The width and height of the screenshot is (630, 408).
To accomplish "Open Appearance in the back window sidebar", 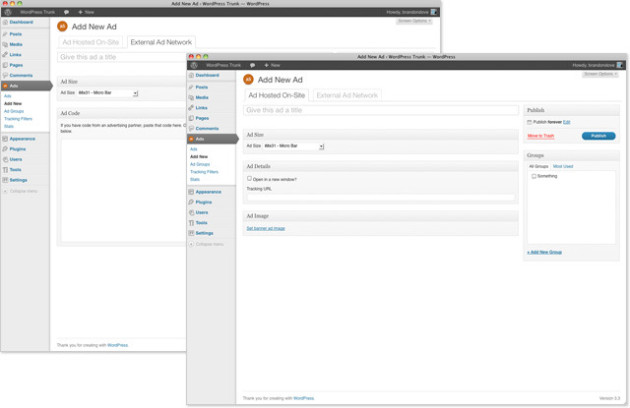I will [x=22, y=139].
